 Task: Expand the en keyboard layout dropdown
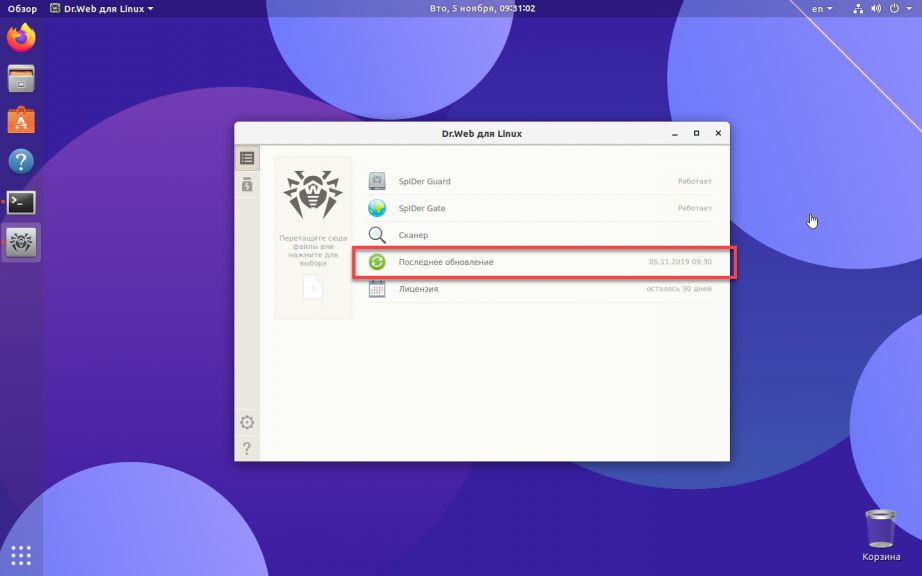pos(822,9)
